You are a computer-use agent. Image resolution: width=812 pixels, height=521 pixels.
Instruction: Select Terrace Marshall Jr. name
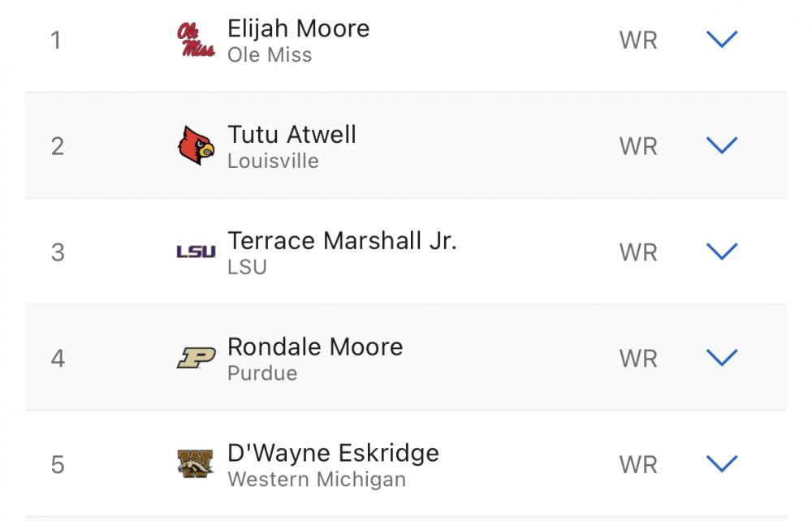(x=342, y=241)
